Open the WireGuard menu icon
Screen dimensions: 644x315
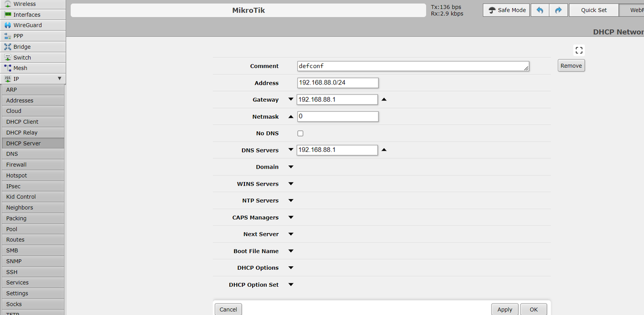8,25
